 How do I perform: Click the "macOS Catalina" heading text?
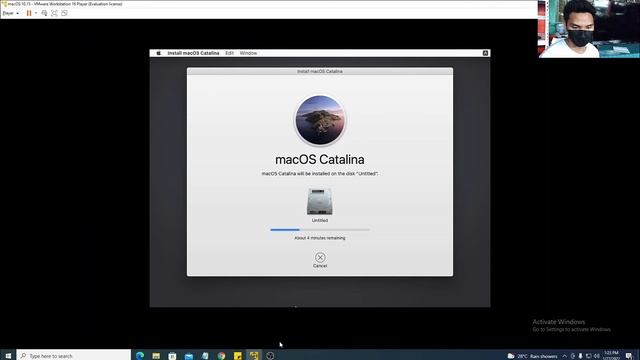click(320, 160)
